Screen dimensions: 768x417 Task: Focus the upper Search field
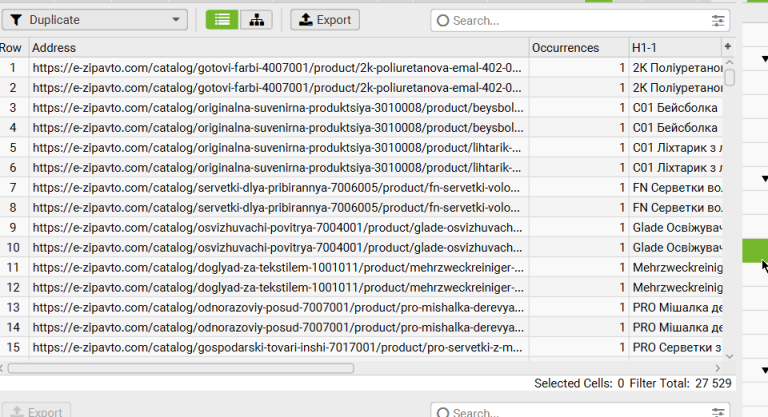click(579, 21)
